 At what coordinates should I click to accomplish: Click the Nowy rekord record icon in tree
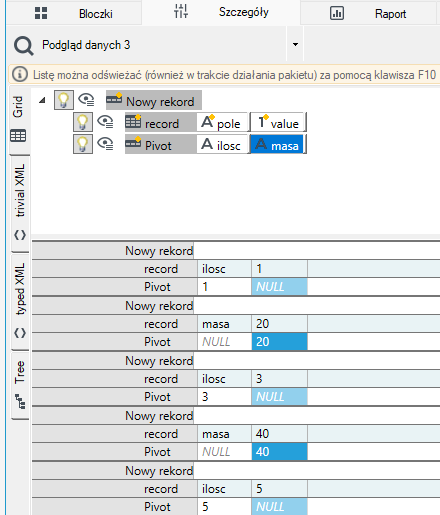(x=114, y=99)
